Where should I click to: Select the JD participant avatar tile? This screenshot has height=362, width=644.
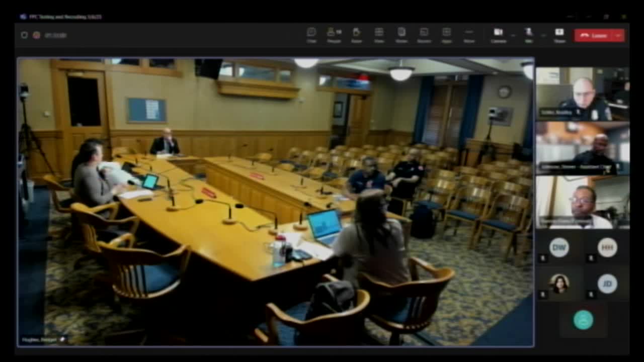click(x=607, y=284)
